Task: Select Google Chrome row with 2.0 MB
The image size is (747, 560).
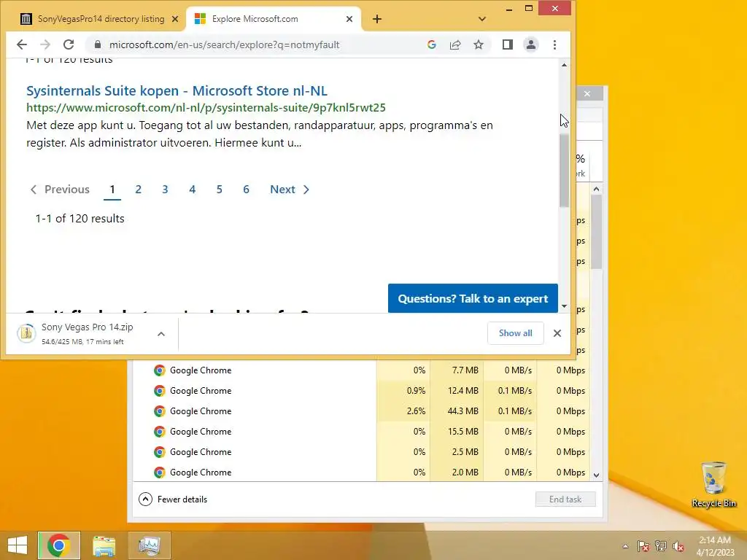Action: tap(361, 472)
